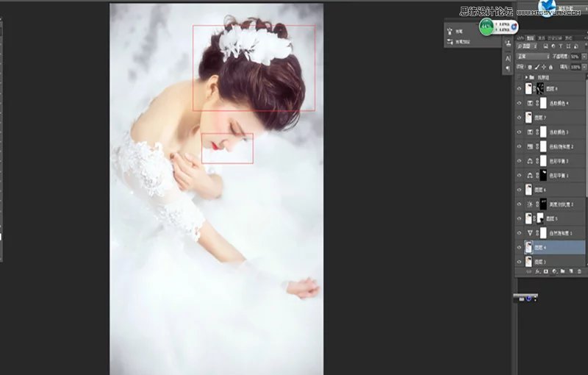Screen dimensions: 588x375
Task: Add layer mask icon
Action: (545, 271)
